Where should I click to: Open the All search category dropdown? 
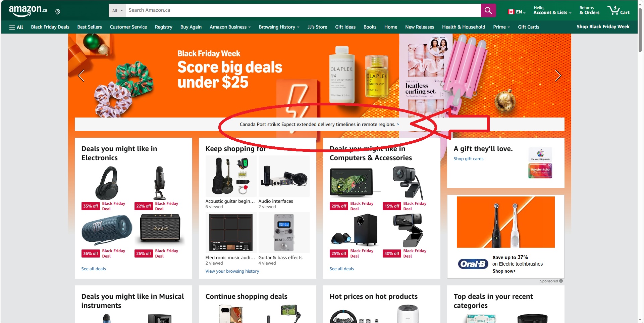(117, 10)
